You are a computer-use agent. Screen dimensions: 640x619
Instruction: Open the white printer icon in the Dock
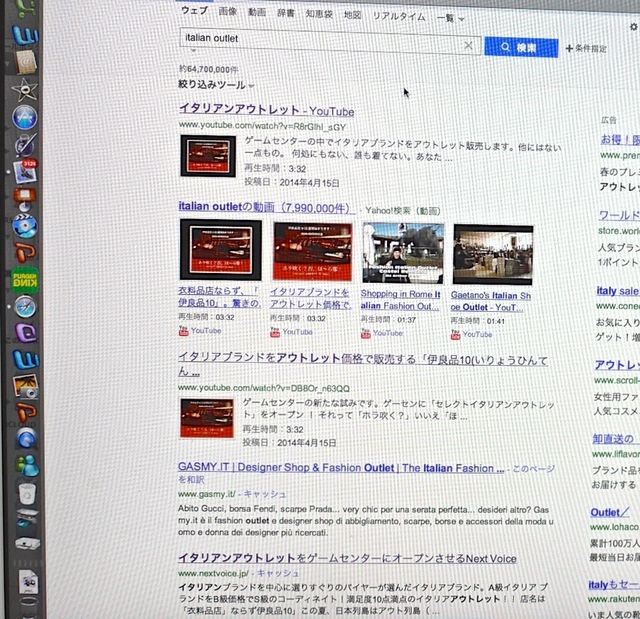coord(27,544)
